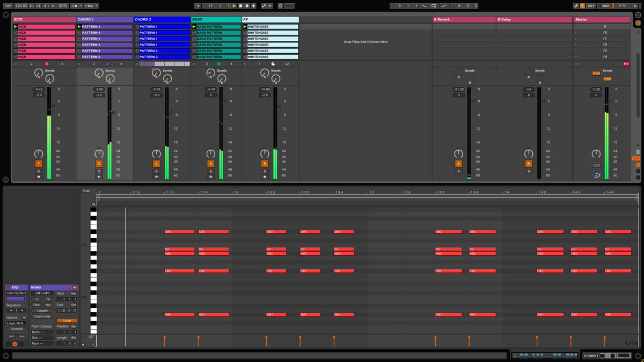Toggle A Reverb return track activator

coord(458,164)
